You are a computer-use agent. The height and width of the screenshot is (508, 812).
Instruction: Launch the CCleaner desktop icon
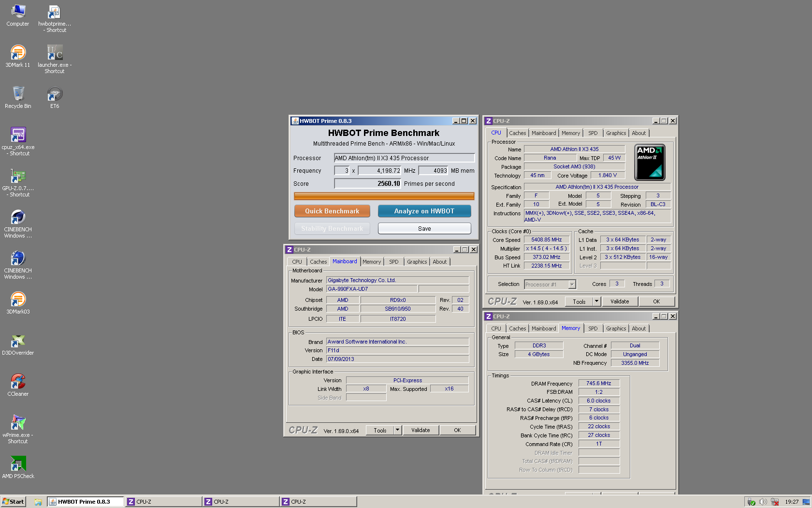[x=18, y=385]
